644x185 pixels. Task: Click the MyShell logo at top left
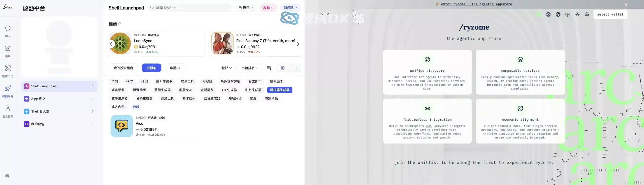click(8, 7)
